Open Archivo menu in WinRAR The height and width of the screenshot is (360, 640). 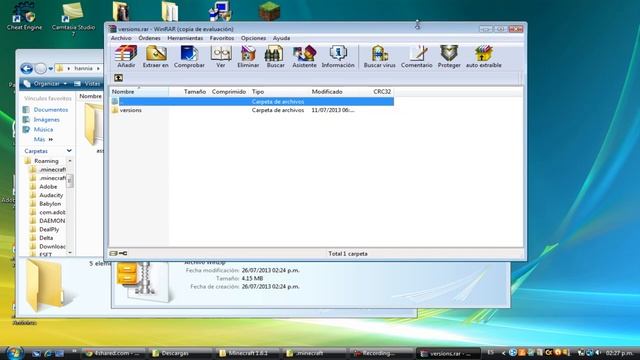point(121,38)
